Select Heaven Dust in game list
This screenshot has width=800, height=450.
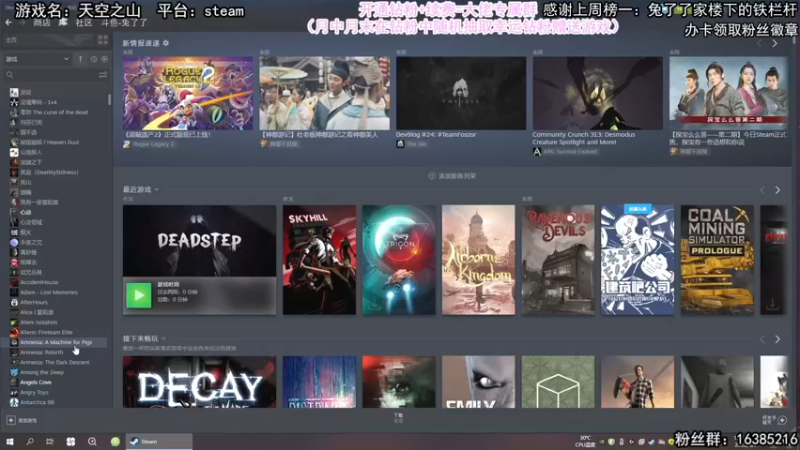pos(49,142)
